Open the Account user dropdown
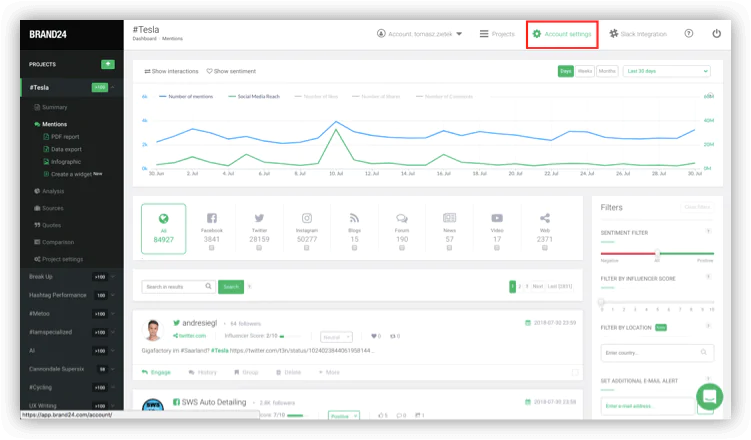 point(420,34)
